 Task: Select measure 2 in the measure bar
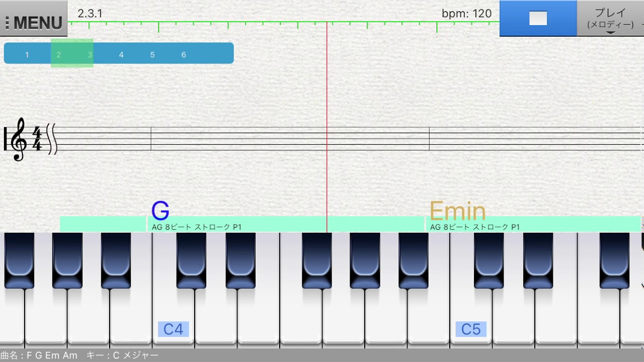[58, 55]
